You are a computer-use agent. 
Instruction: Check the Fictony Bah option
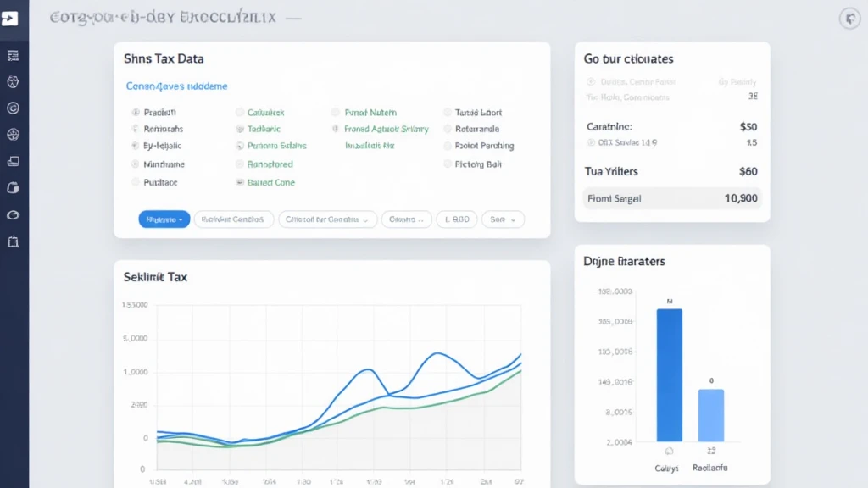point(448,164)
